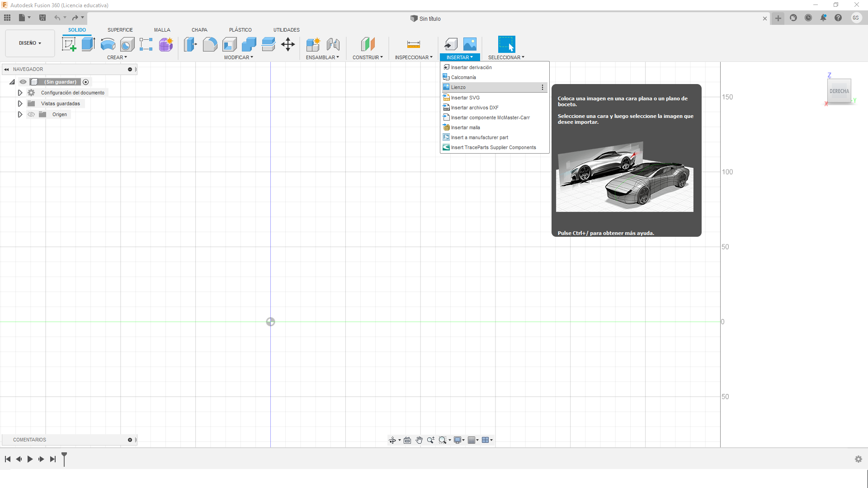Click Insertar malla menu entry
This screenshot has height=488, width=868.
(x=465, y=127)
